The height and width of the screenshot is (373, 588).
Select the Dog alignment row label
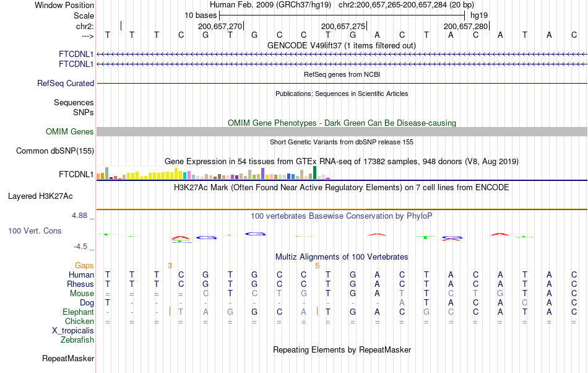pos(87,302)
